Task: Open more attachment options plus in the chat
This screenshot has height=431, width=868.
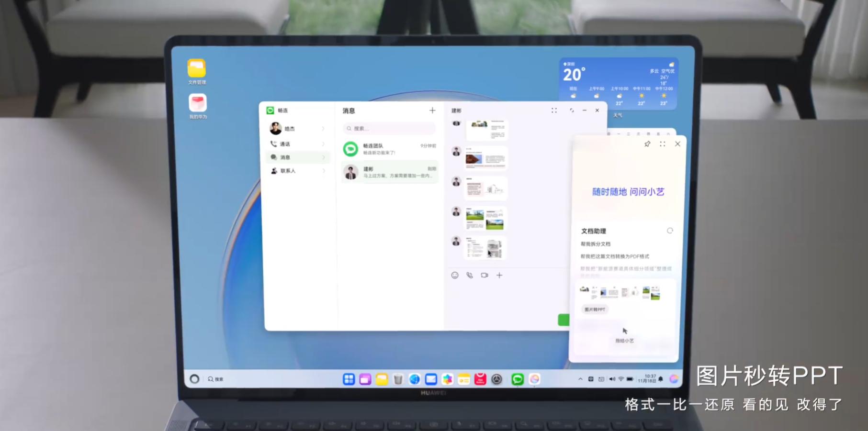Action: tap(499, 275)
